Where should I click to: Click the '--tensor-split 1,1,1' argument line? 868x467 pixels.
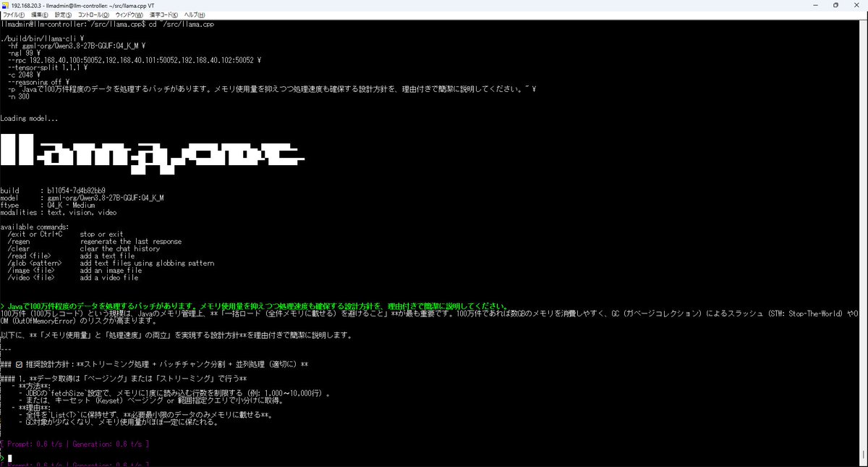pyautogui.click(x=48, y=67)
